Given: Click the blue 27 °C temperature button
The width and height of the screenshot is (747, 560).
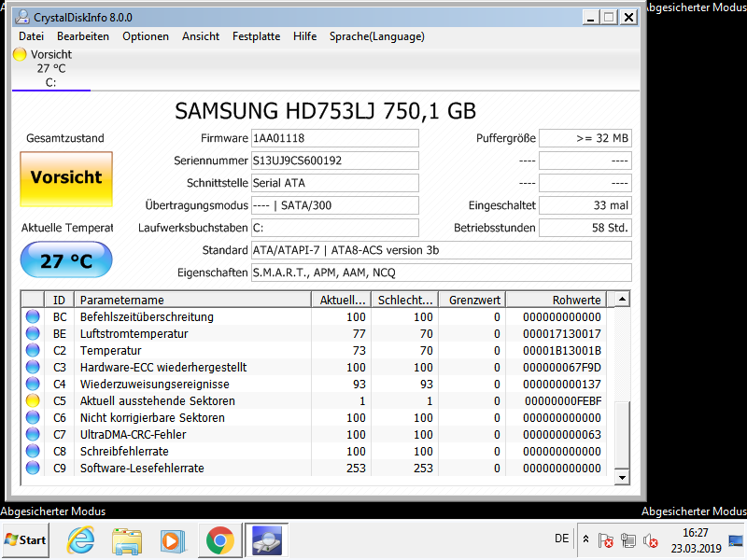Looking at the screenshot, I should (66, 260).
